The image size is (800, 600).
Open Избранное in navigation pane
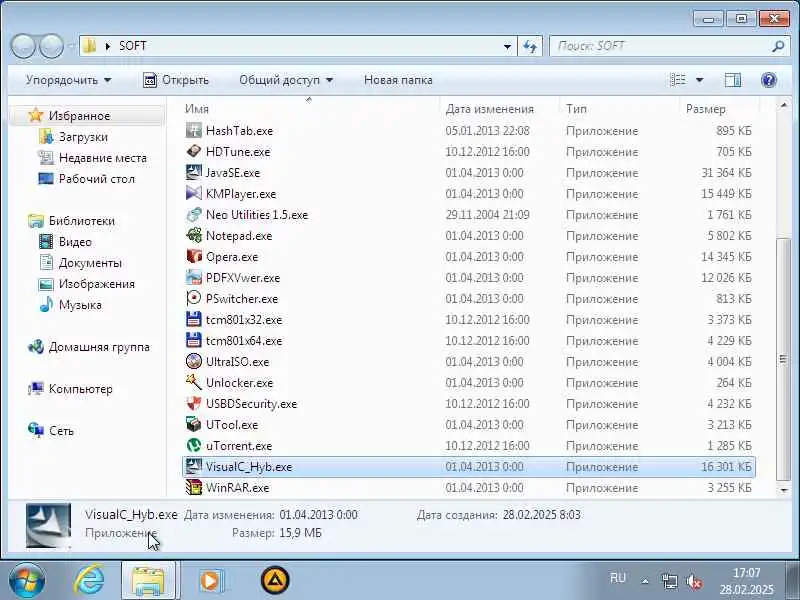click(79, 116)
